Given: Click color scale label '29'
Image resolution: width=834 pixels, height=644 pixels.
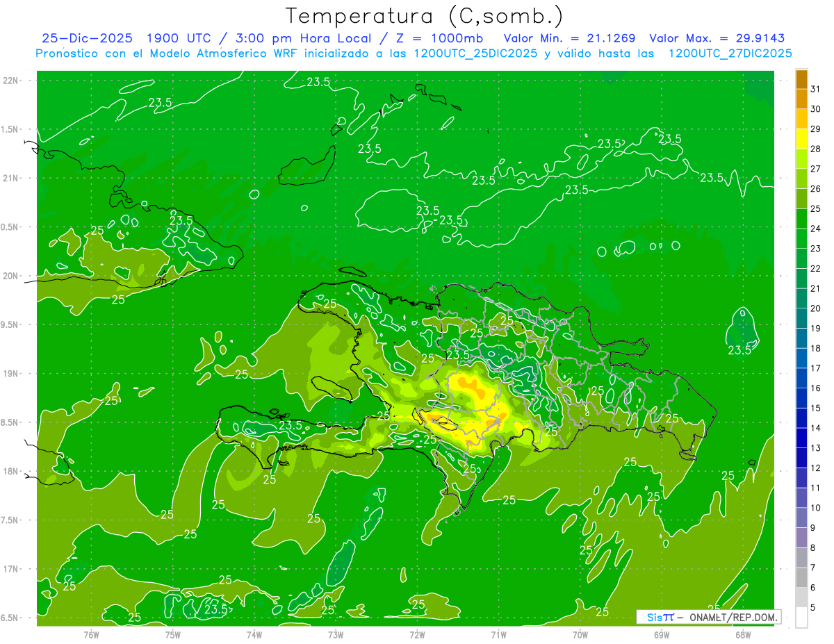Looking at the screenshot, I should click(816, 129).
